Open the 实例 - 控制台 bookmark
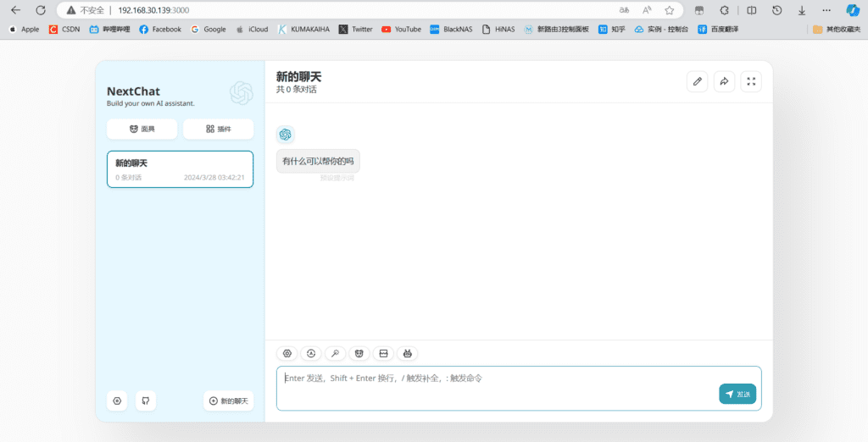Image resolution: width=868 pixels, height=442 pixels. pyautogui.click(x=661, y=30)
